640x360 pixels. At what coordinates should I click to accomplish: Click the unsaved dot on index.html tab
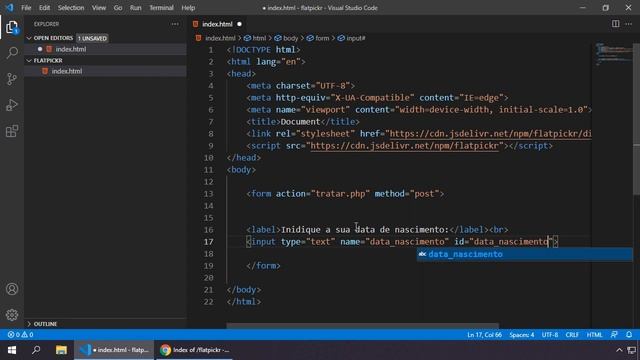(x=239, y=24)
